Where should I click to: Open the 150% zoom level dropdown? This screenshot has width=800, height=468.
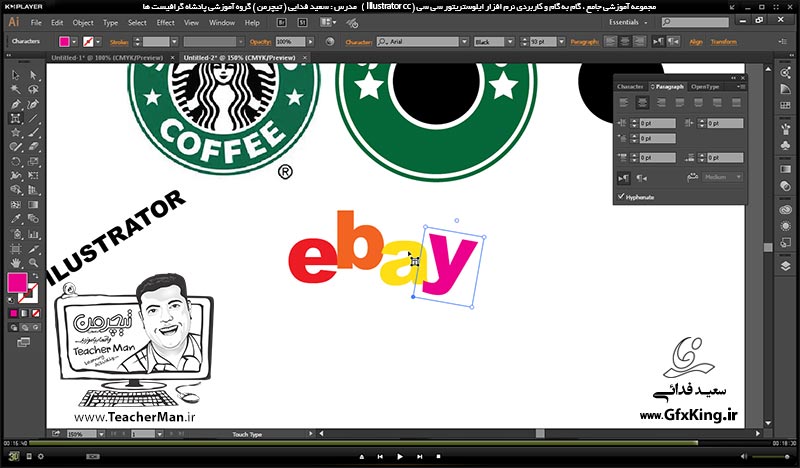pos(101,434)
